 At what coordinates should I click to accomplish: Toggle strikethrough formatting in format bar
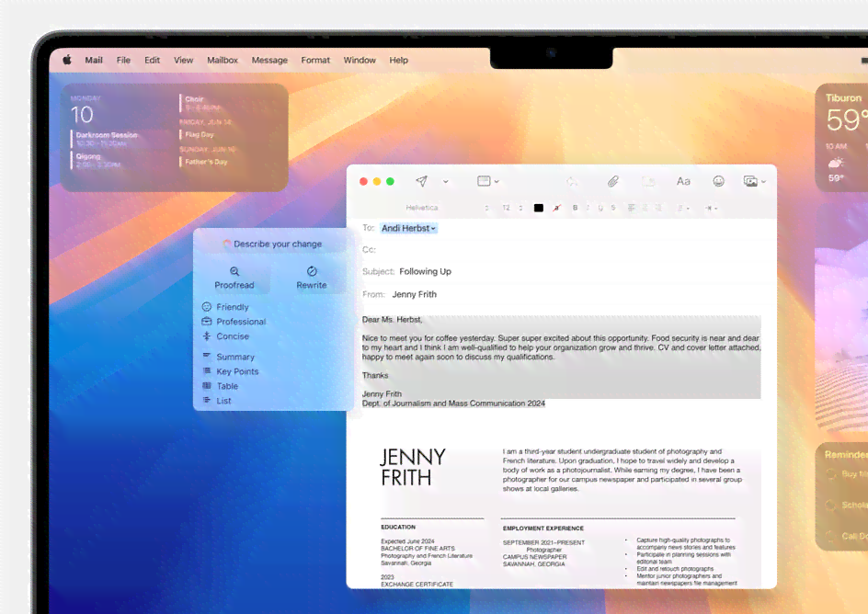[x=612, y=208]
